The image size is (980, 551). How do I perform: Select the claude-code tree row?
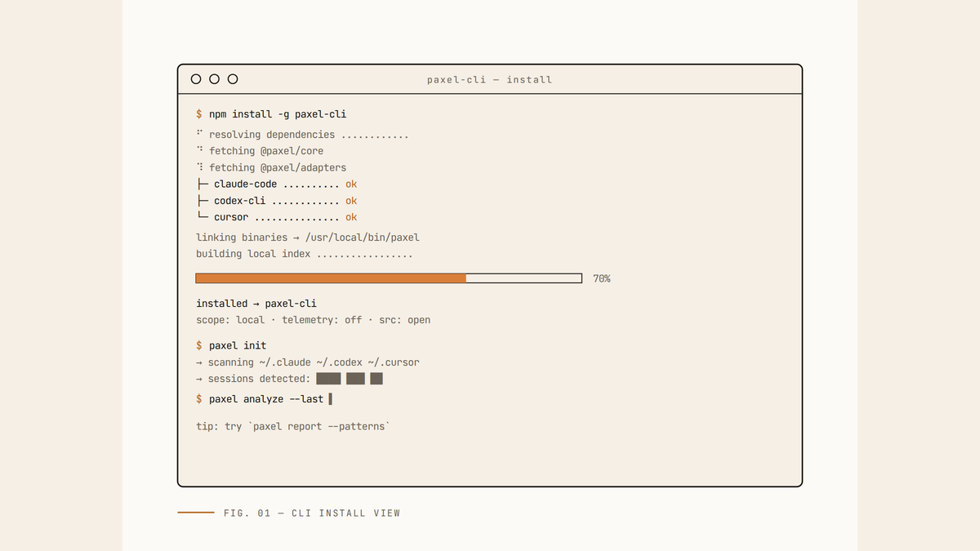(277, 184)
